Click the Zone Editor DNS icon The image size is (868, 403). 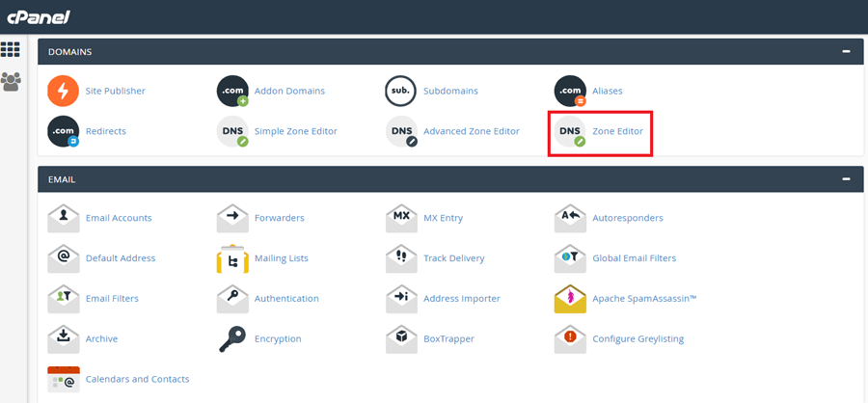point(570,131)
